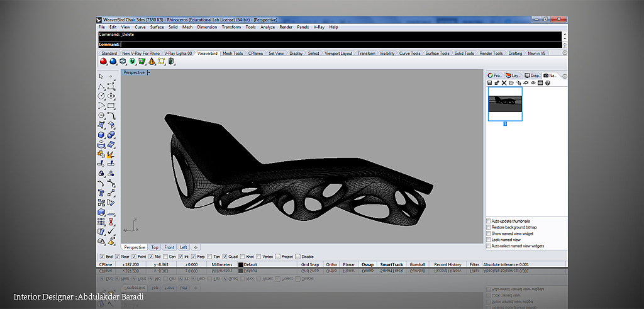Screen dimensions: 644x309
Task: Click Record History in status bar
Action: pos(447,265)
